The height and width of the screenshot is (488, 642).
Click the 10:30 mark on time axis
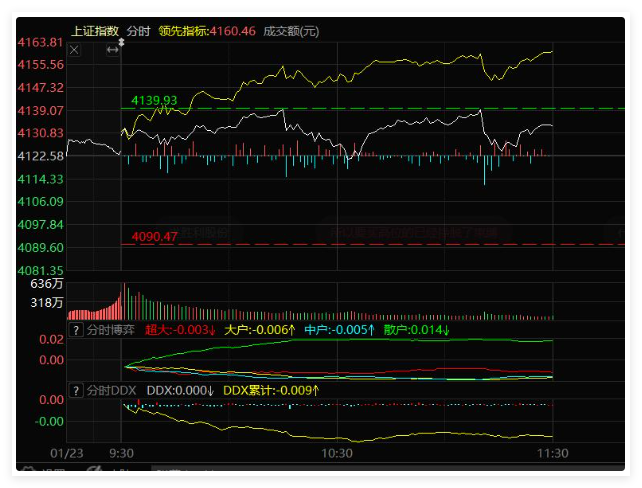pyautogui.click(x=337, y=453)
